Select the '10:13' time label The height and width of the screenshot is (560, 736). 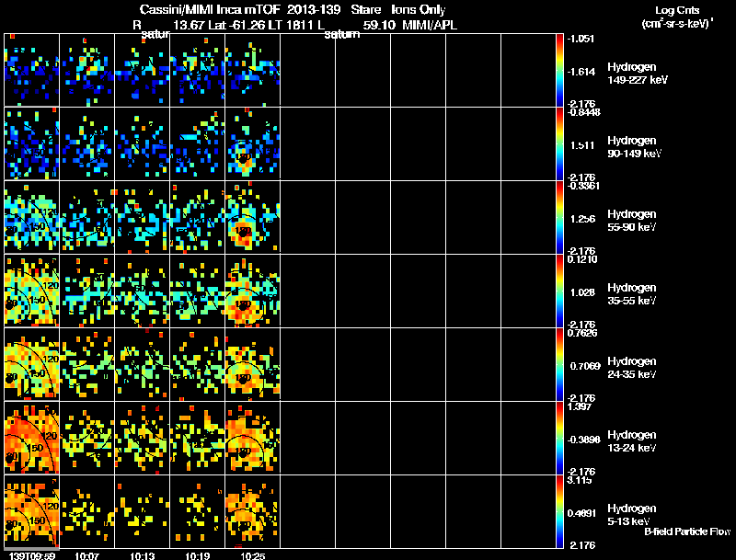143,556
